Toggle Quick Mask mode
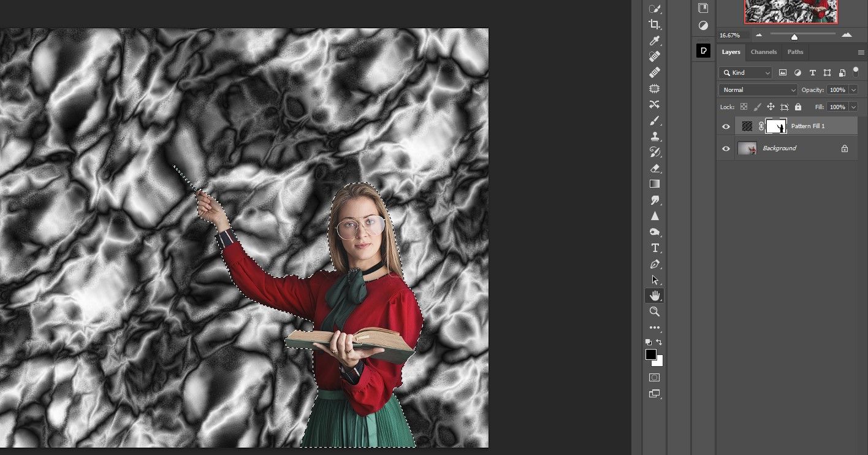Image resolution: width=868 pixels, height=455 pixels. click(x=655, y=378)
